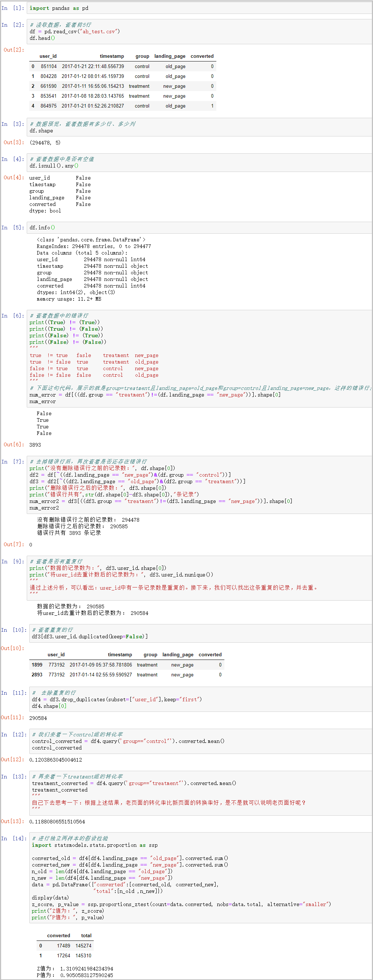The width and height of the screenshot is (373, 980).
Task: Click user_id column header in Out[2] table
Action: click(x=48, y=56)
